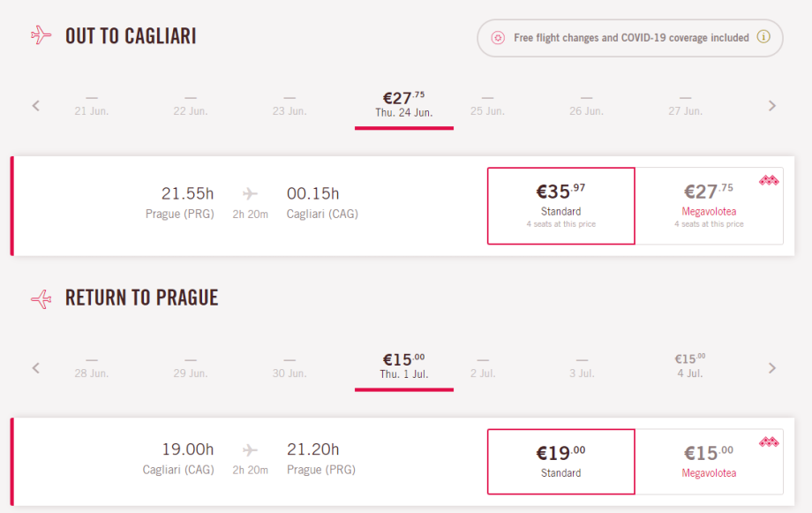This screenshot has width=812, height=513.
Task: Click the pink shield icon beside free flight changes
Action: 498,38
